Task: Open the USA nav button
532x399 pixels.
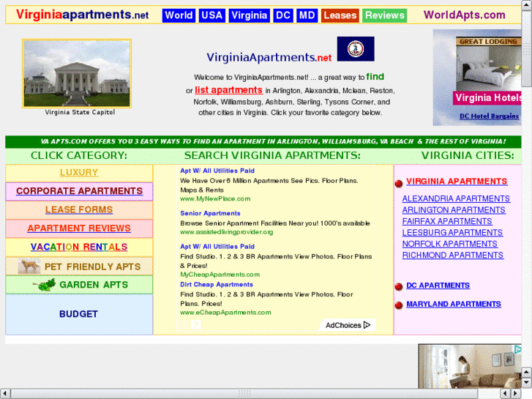Action: click(211, 15)
